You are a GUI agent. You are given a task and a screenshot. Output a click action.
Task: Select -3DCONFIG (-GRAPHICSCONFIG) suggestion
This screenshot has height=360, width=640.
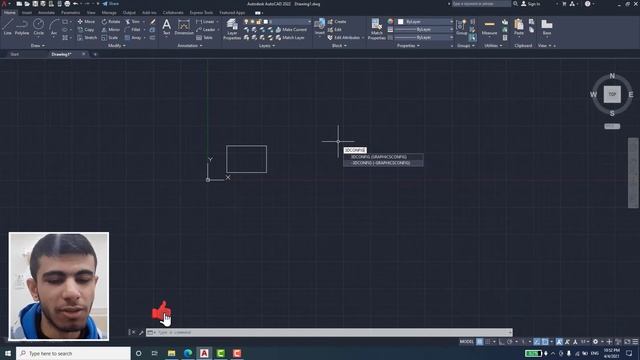[x=383, y=163]
